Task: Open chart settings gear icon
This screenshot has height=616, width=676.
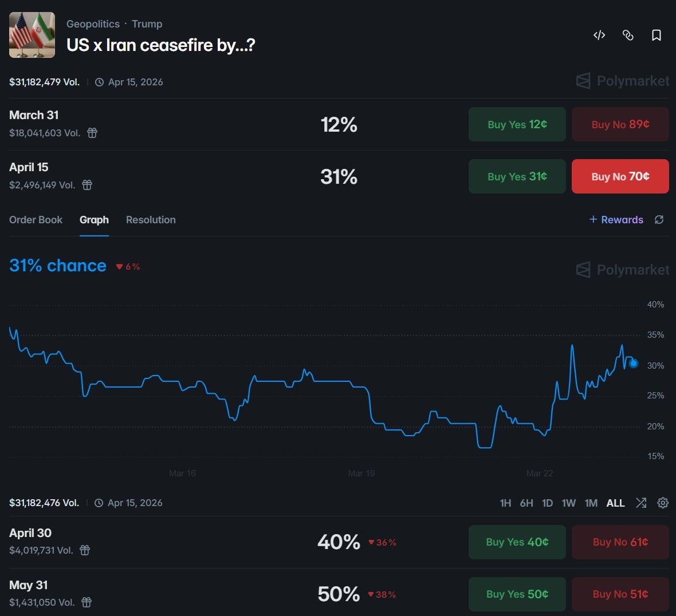Action: click(x=663, y=503)
